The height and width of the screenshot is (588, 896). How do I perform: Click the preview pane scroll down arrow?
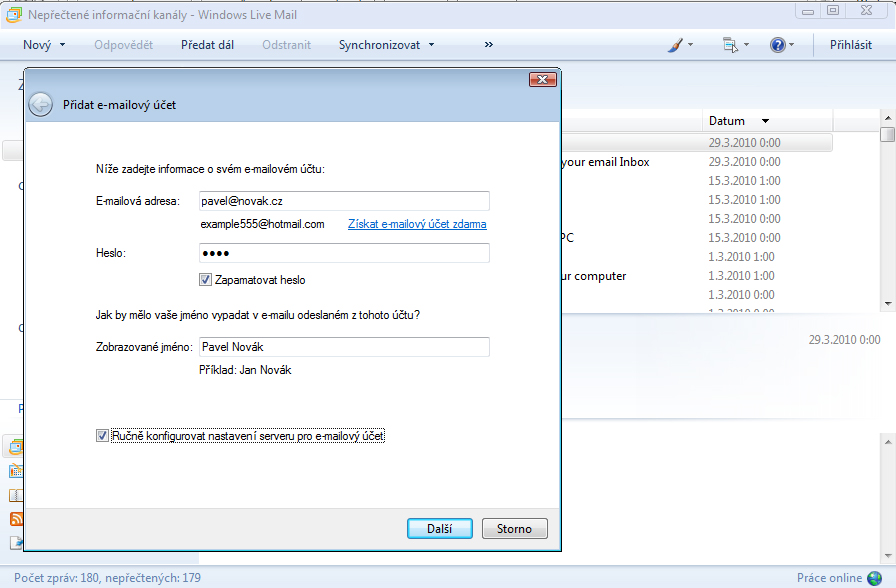[x=887, y=555]
